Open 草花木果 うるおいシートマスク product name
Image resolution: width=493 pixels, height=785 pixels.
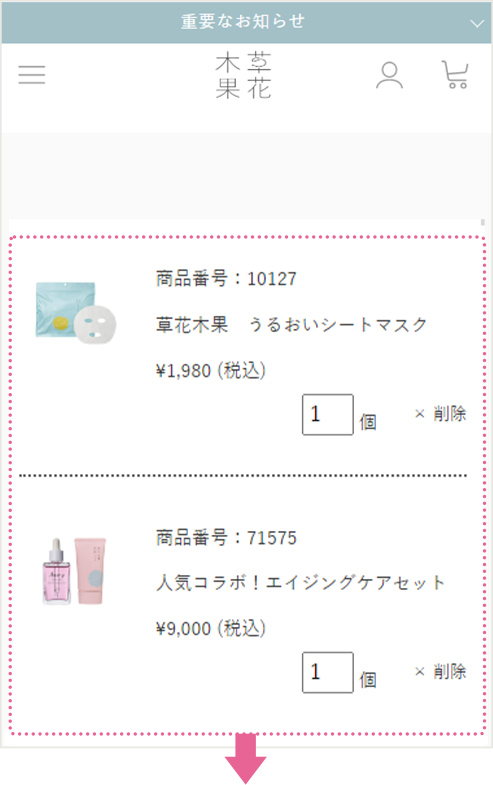point(291,325)
